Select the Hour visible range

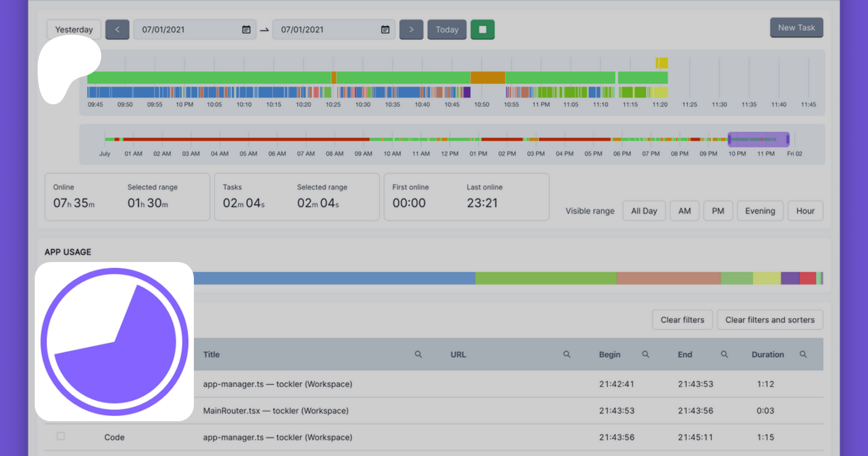805,211
